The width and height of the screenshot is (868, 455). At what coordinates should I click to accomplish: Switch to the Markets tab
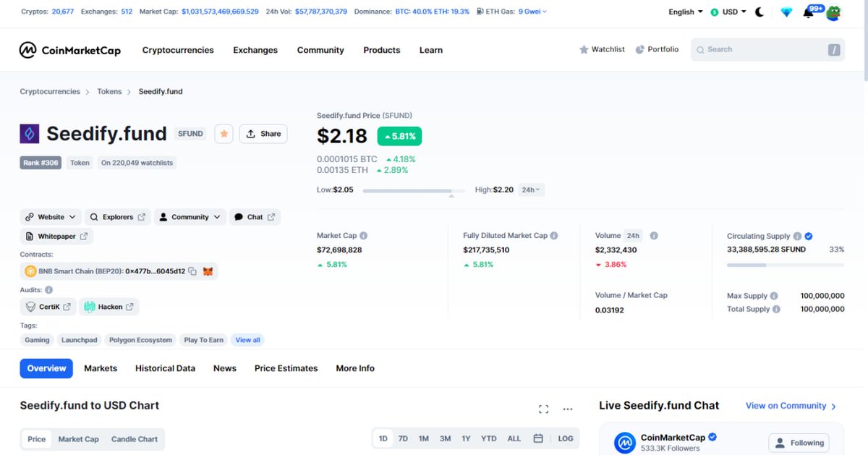click(x=101, y=368)
